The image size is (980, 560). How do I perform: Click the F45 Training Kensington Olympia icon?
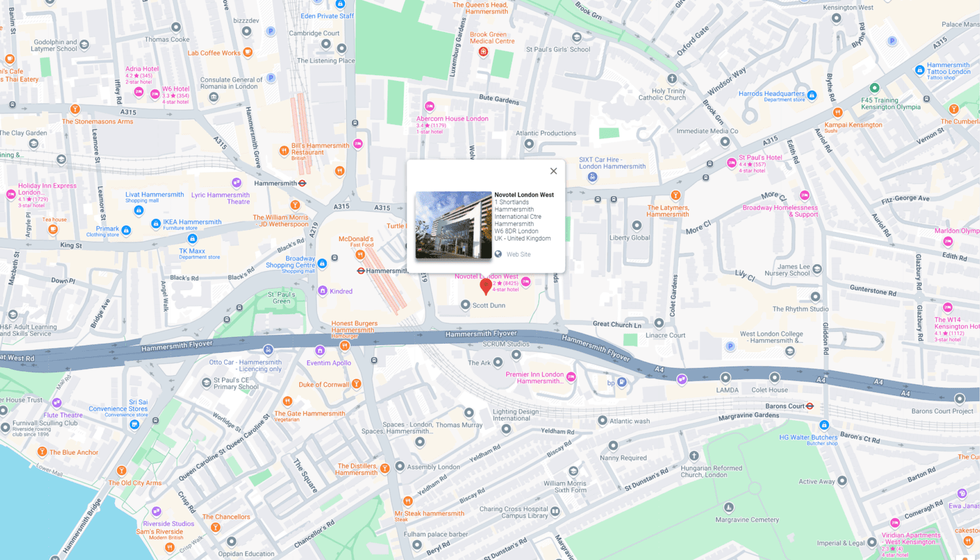[x=874, y=88]
